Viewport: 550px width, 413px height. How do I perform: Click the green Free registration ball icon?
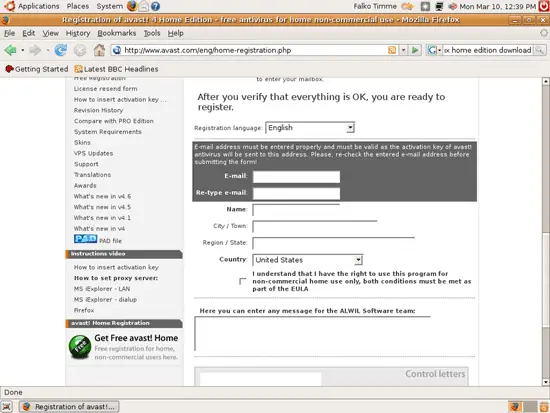click(80, 346)
